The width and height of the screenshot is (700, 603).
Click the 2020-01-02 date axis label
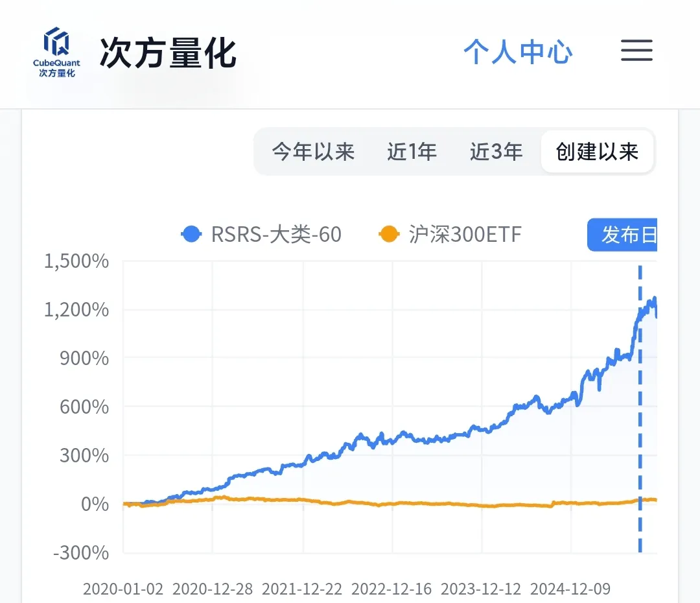point(124,589)
